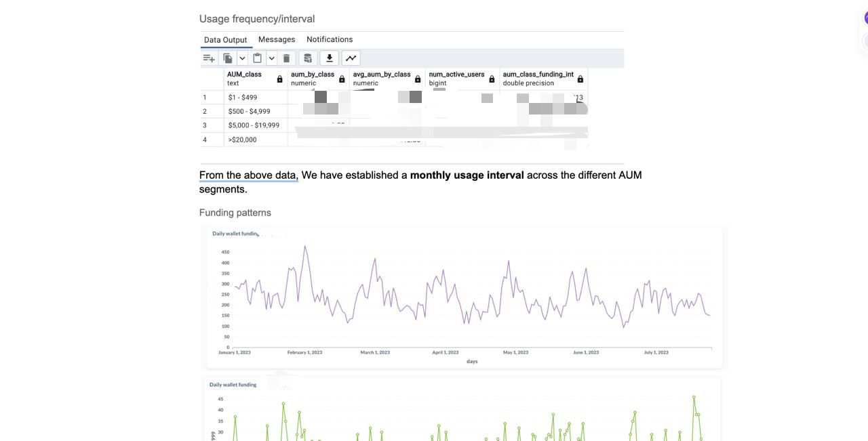
Task: Click the 'Usage frequency/interval' heading
Action: click(x=257, y=19)
